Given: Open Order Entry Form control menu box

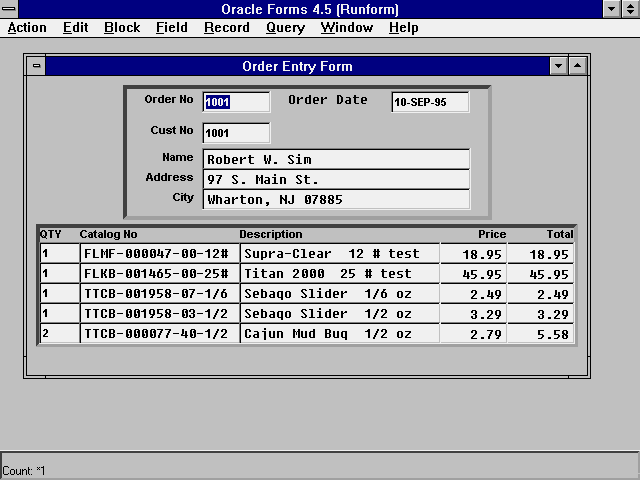Looking at the screenshot, I should pyautogui.click(x=37, y=67).
